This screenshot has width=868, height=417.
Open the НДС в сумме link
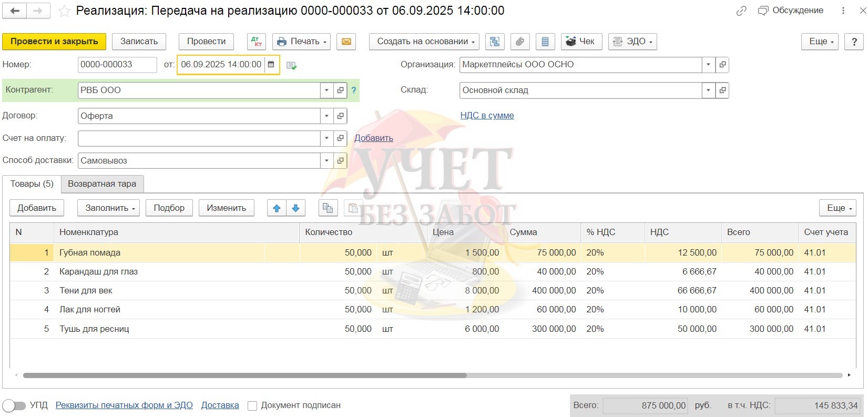(487, 116)
